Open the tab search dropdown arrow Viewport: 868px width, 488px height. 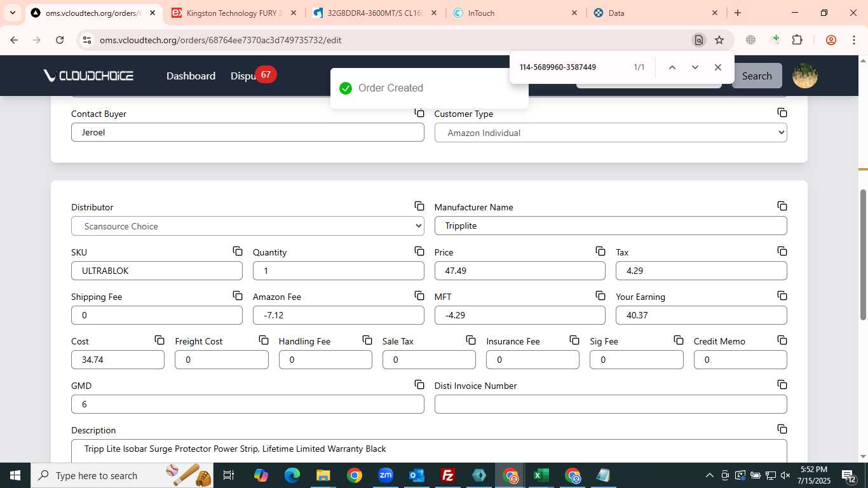(x=12, y=13)
